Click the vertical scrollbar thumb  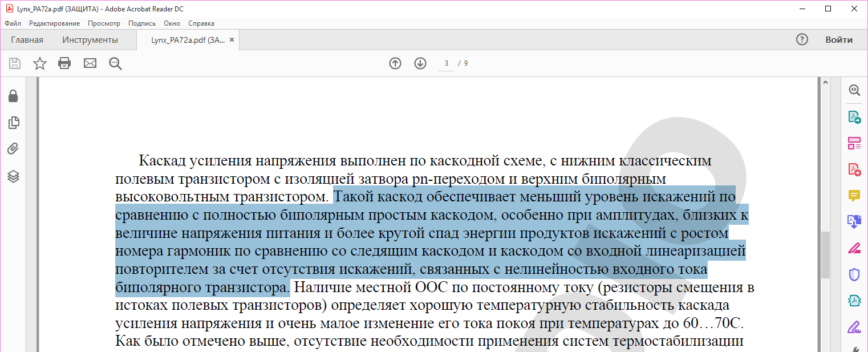[825, 254]
